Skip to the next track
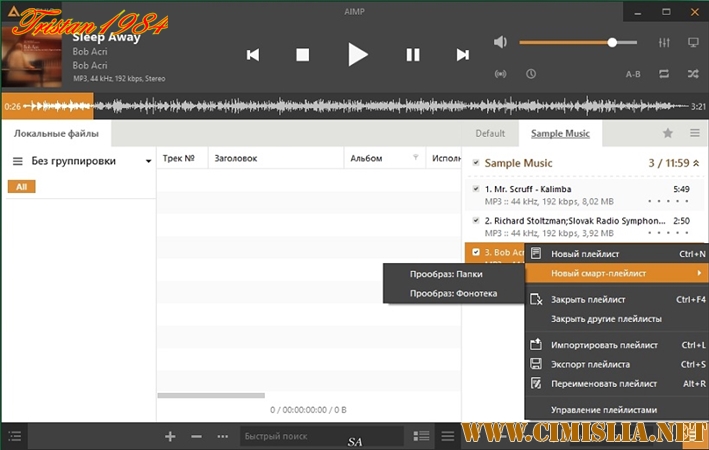The height and width of the screenshot is (450, 709). [x=462, y=55]
